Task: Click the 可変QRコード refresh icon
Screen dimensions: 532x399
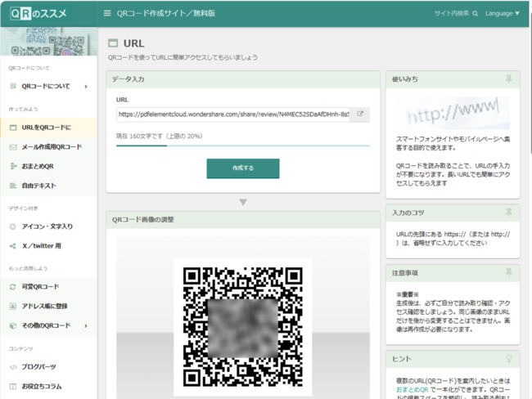Action: tap(13, 287)
